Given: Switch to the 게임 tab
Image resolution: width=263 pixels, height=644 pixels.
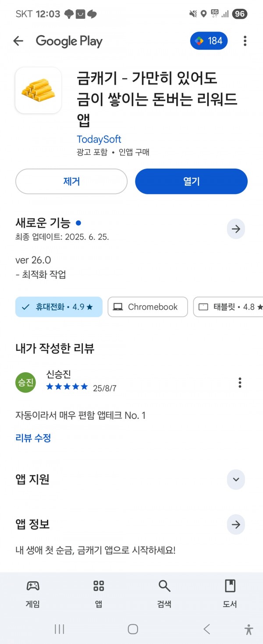Looking at the screenshot, I should point(33,594).
